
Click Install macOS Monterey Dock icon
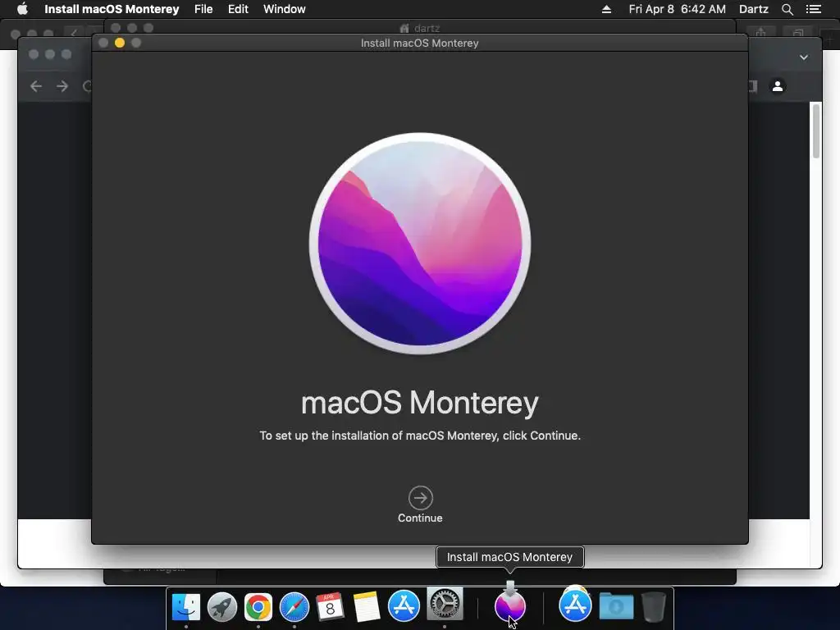coord(510,605)
